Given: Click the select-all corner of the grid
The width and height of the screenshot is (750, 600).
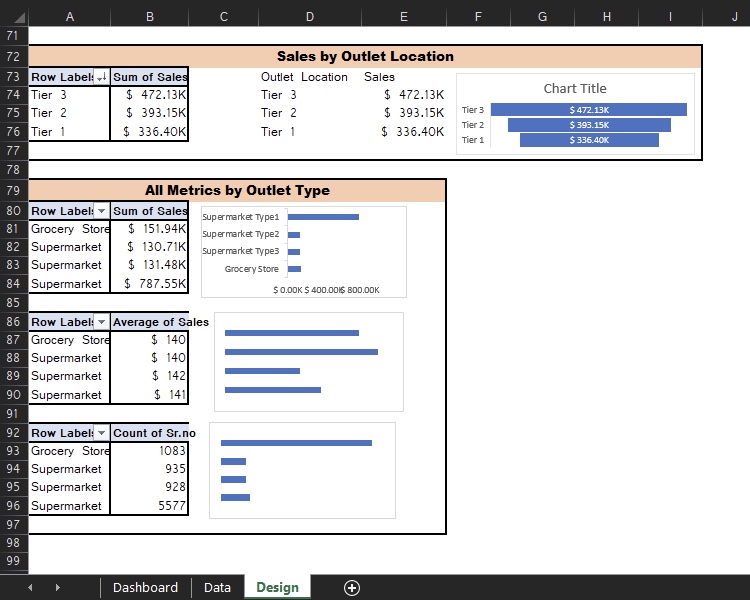Looking at the screenshot, I should [14, 16].
